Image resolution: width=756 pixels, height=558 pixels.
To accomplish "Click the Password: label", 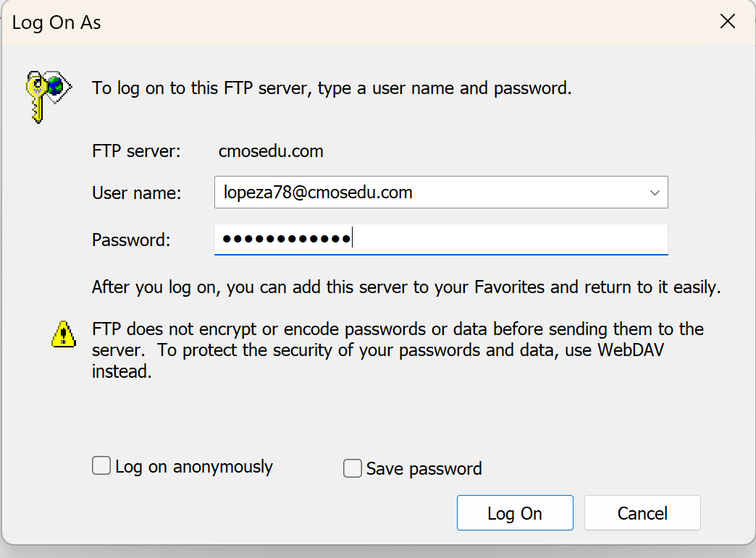I will pos(131,240).
